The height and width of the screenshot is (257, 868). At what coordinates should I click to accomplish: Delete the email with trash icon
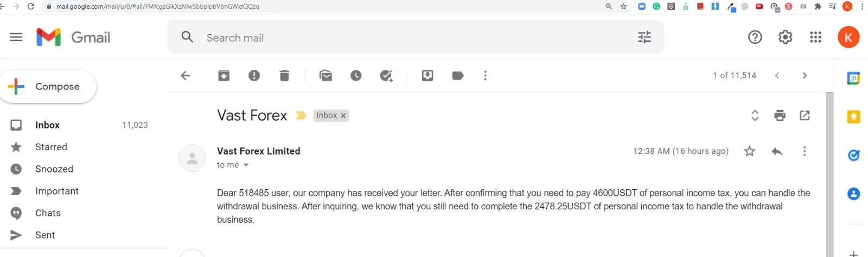pyautogui.click(x=284, y=76)
